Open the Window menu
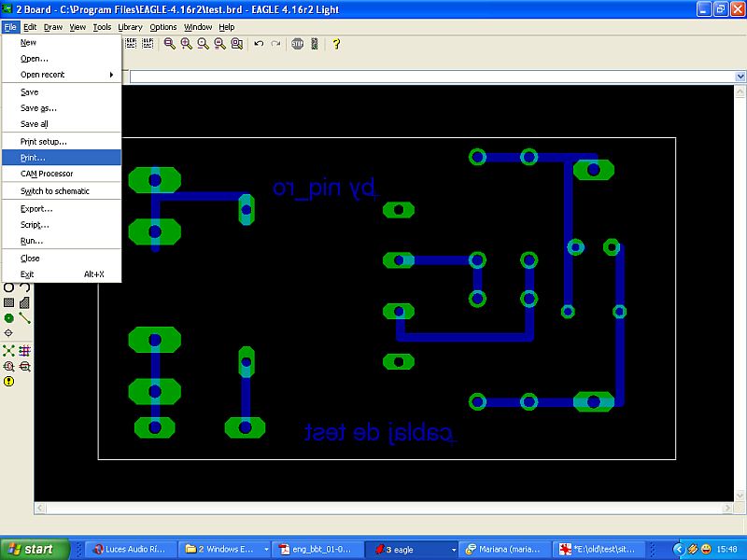 pos(198,27)
